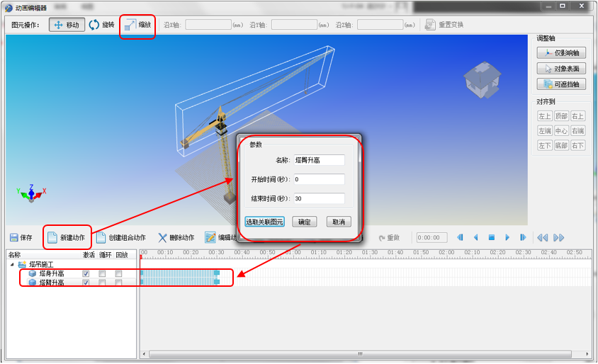Click 重置变换 reset transform icon

[430, 25]
